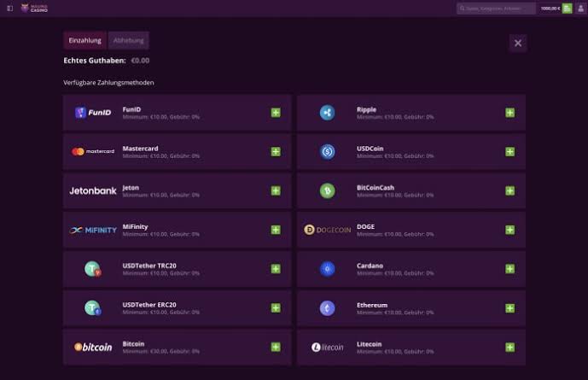This screenshot has width=588, height=380.
Task: Click the green plus for USDTether ERC20
Action: tap(276, 308)
